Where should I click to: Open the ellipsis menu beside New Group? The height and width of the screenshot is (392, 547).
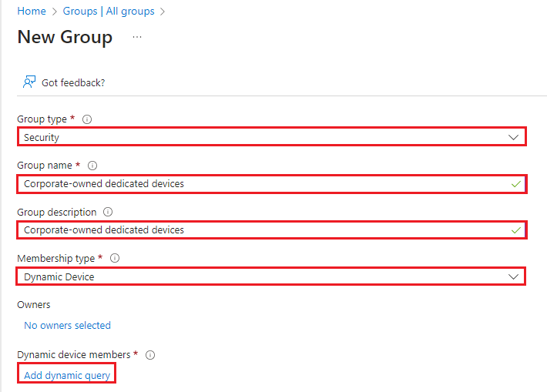click(x=137, y=37)
